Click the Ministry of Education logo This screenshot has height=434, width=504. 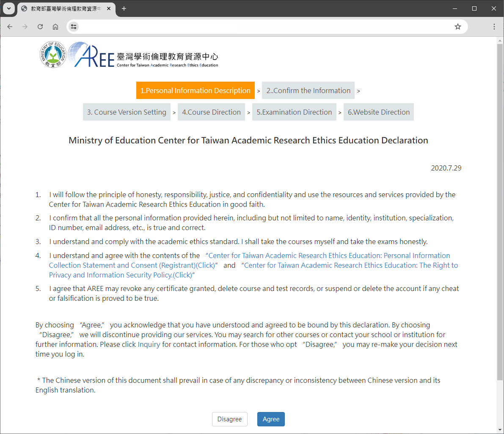pyautogui.click(x=53, y=55)
